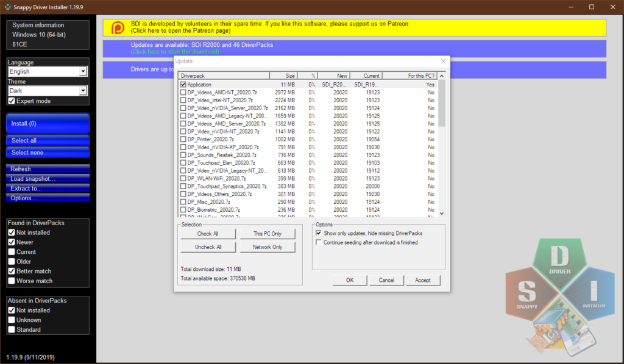Sort by % column header
Image resolution: width=624 pixels, height=364 pixels.
[x=307, y=75]
